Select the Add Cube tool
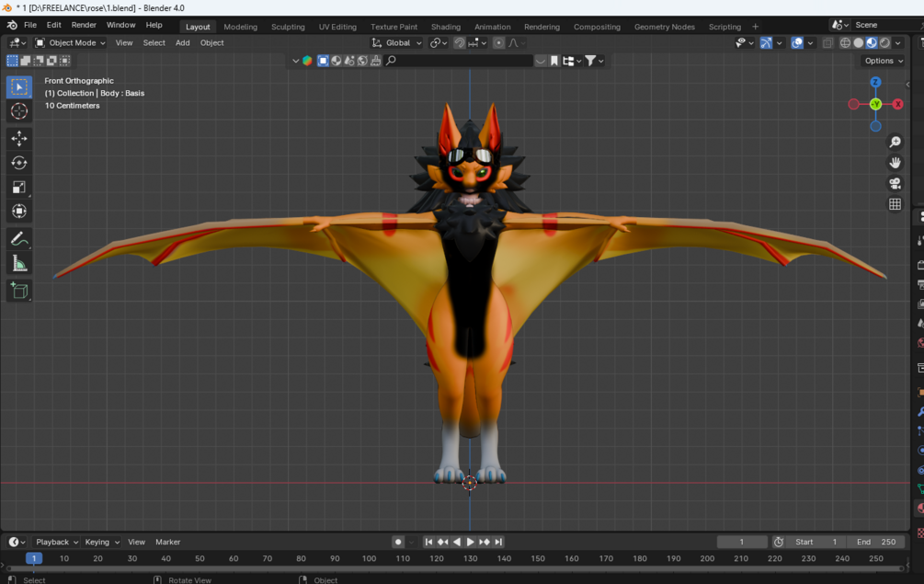 pyautogui.click(x=19, y=291)
